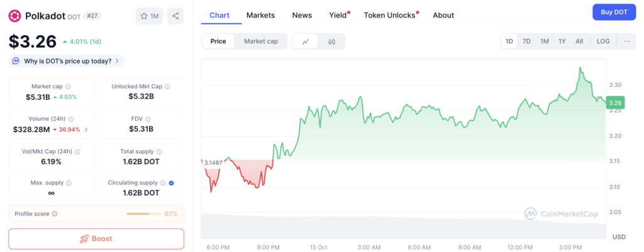
Task: Click Market cap info icon
Action: coord(68,86)
